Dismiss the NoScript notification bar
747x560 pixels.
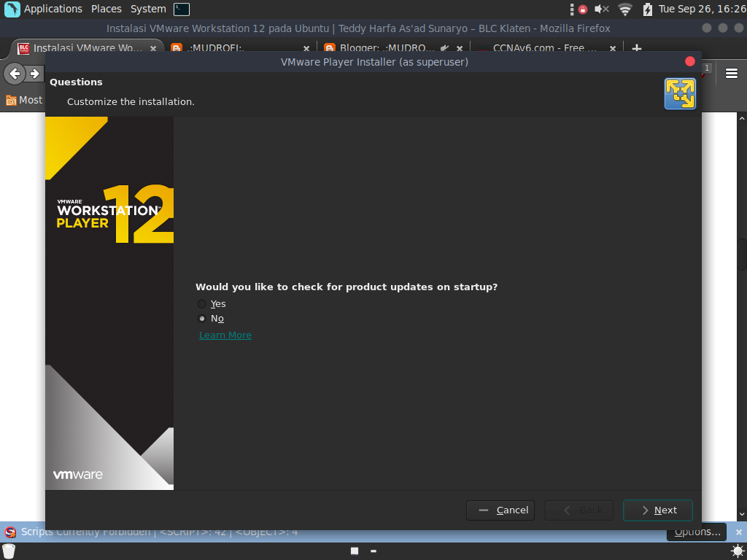738,532
